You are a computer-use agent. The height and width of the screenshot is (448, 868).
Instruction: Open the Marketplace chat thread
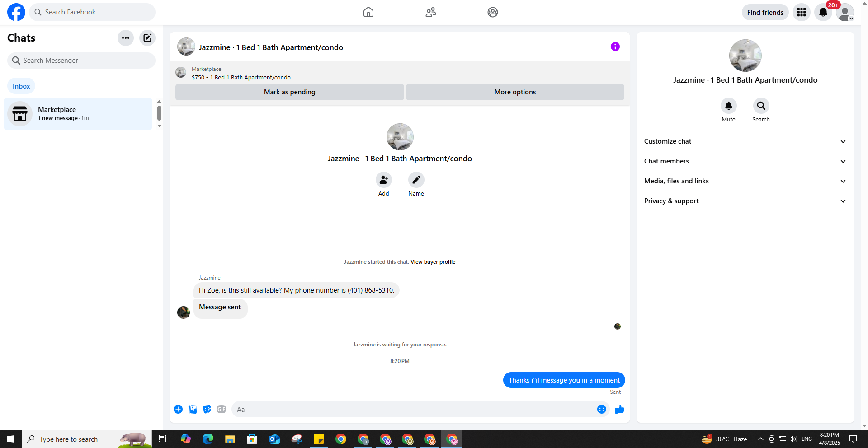pos(78,114)
